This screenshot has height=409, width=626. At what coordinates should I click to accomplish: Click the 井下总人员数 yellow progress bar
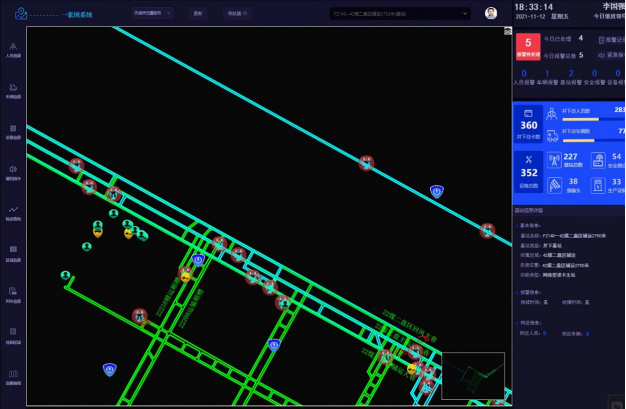pyautogui.click(x=593, y=119)
